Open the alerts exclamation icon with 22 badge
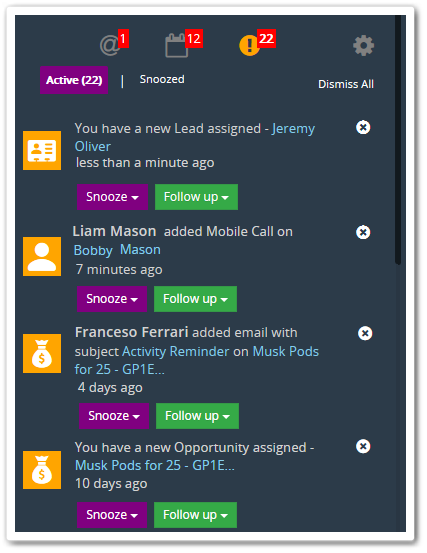 [x=249, y=45]
